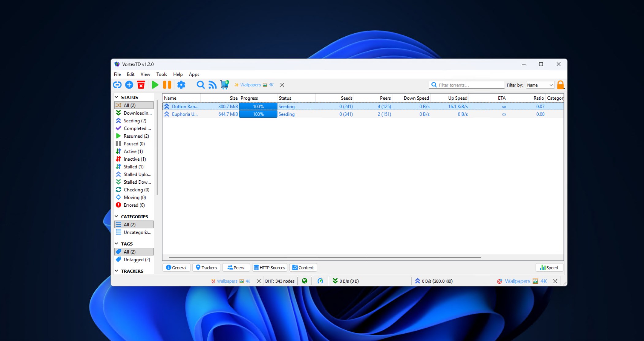
Task: Select the Errored (0) filter
Action: click(134, 205)
